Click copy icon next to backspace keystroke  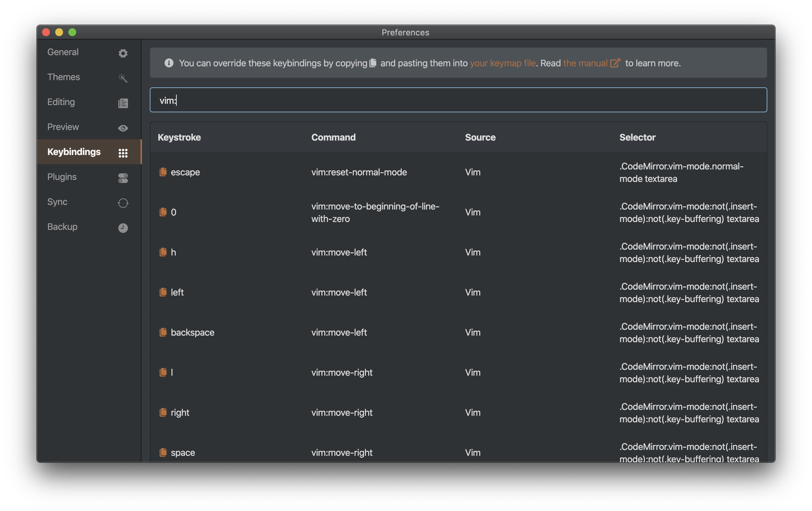(163, 332)
